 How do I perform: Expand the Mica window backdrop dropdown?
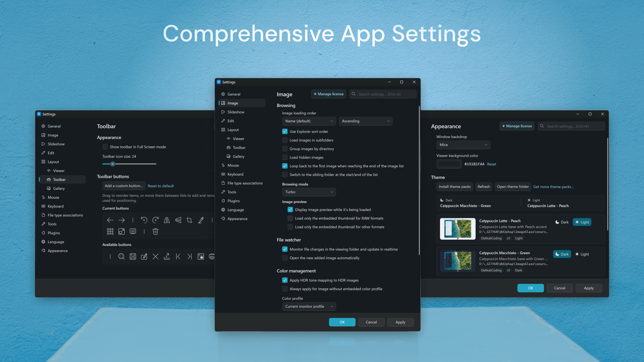(463, 145)
